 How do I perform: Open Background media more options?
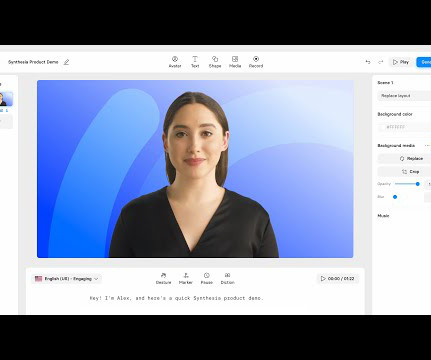pyautogui.click(x=427, y=146)
